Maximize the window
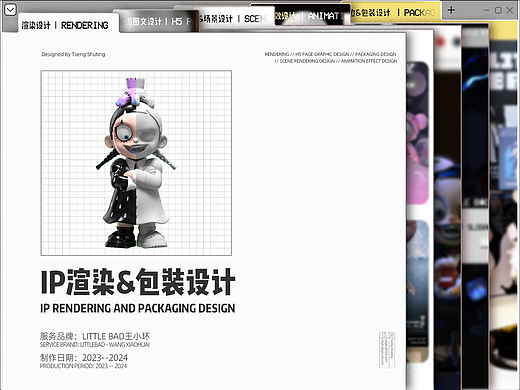520x390 pixels. 498,10
